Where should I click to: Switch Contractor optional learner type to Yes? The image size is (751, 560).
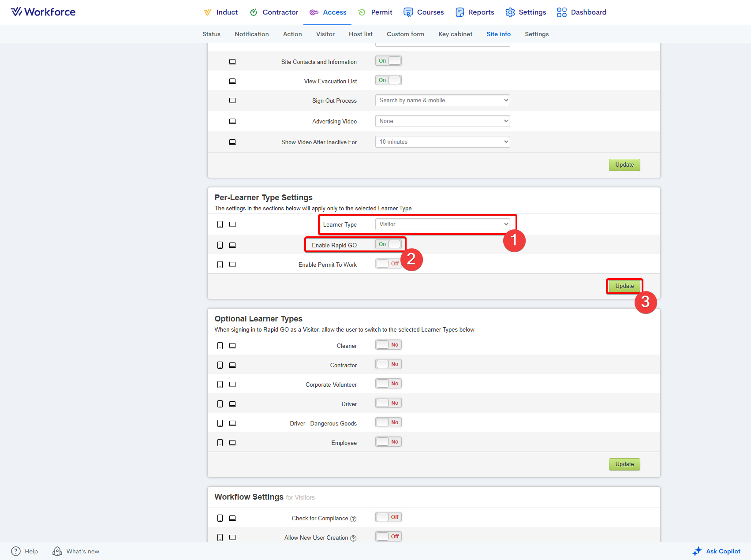(x=389, y=364)
